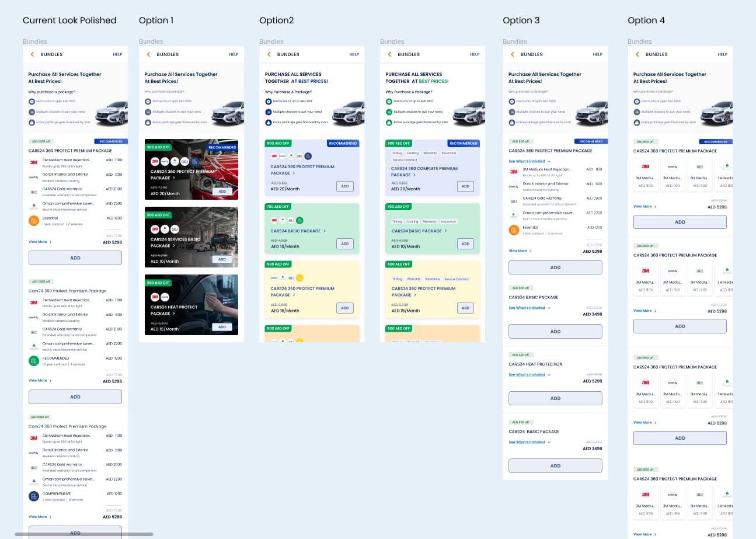Click horizontal scrollbar at canvas bottom
The height and width of the screenshot is (539, 756).
[x=84, y=534]
